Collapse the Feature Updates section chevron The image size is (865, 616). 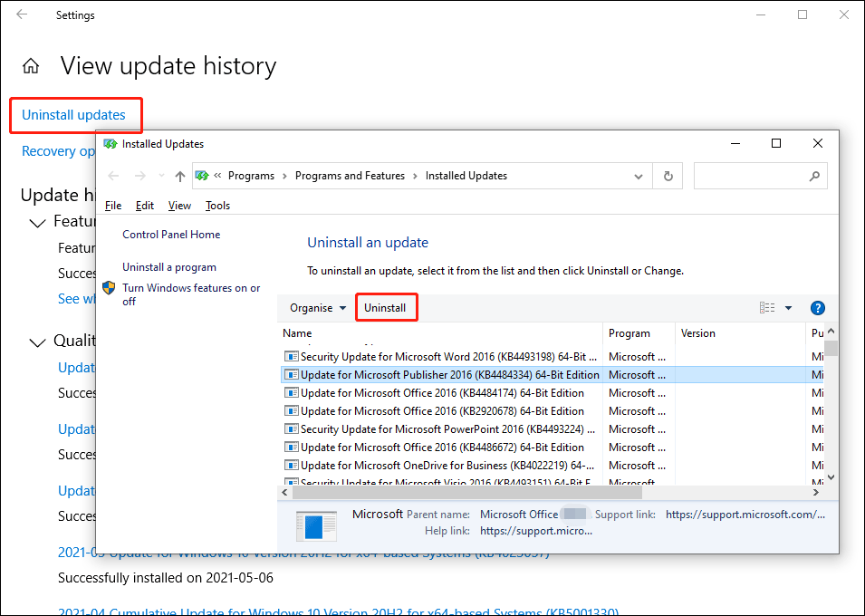(x=37, y=223)
